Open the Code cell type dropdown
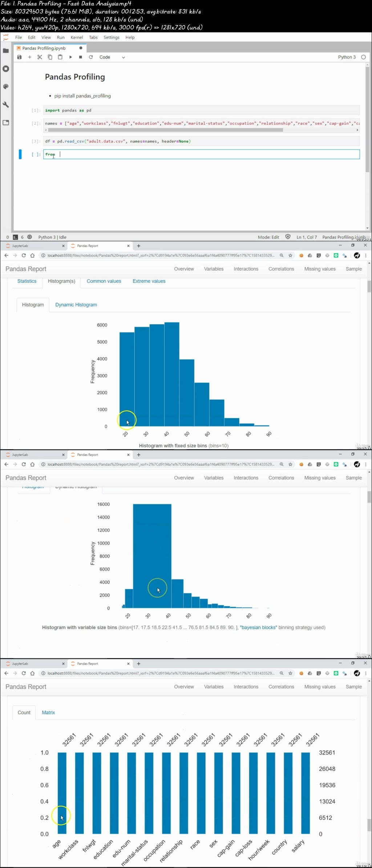The width and height of the screenshot is (372, 868). coord(112,57)
